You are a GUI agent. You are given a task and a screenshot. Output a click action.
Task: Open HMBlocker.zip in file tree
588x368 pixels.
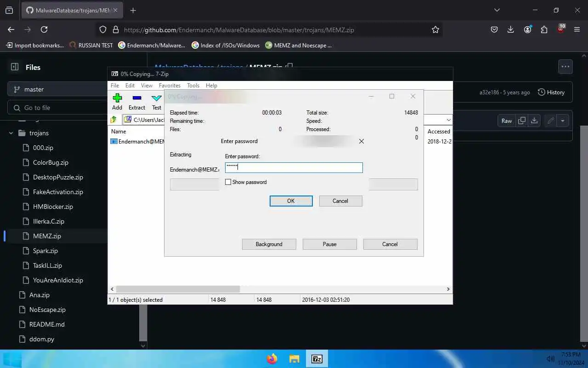(53, 207)
